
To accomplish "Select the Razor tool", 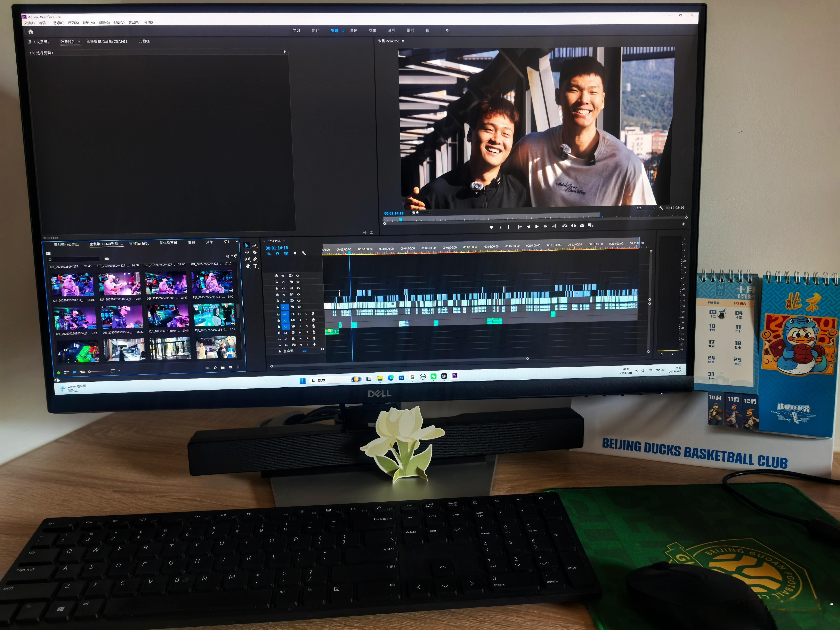I will click(255, 252).
